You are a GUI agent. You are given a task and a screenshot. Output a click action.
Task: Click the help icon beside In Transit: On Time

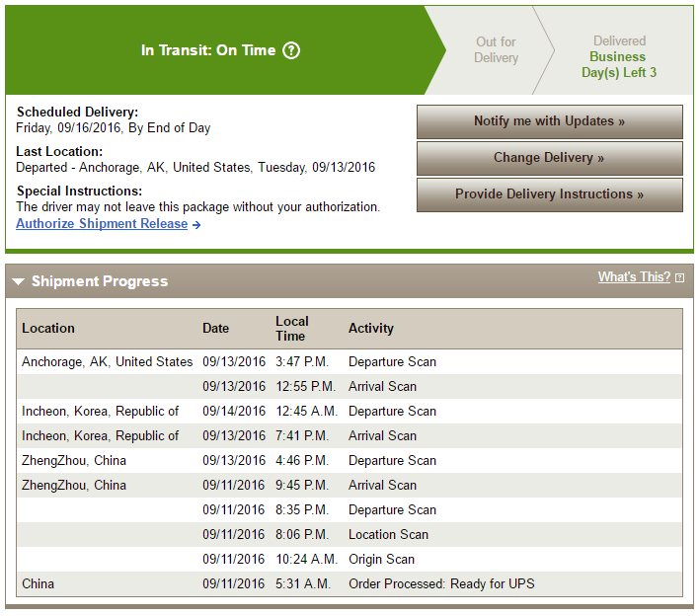tap(291, 50)
